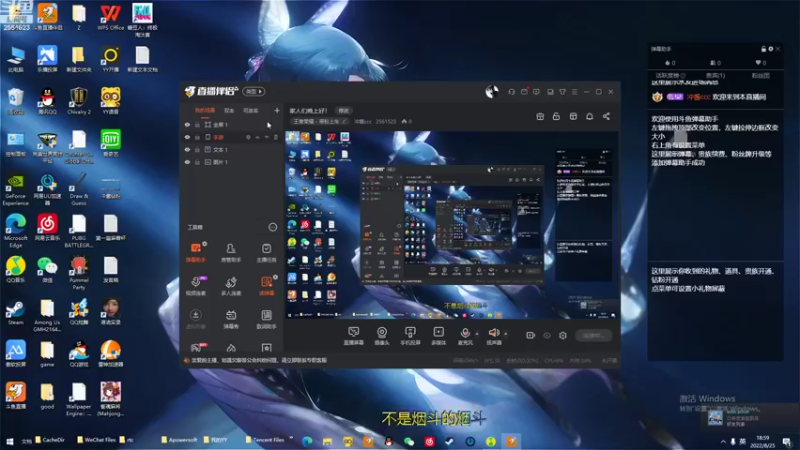Click the user avatar in title bar
The image size is (800, 450).
(492, 91)
